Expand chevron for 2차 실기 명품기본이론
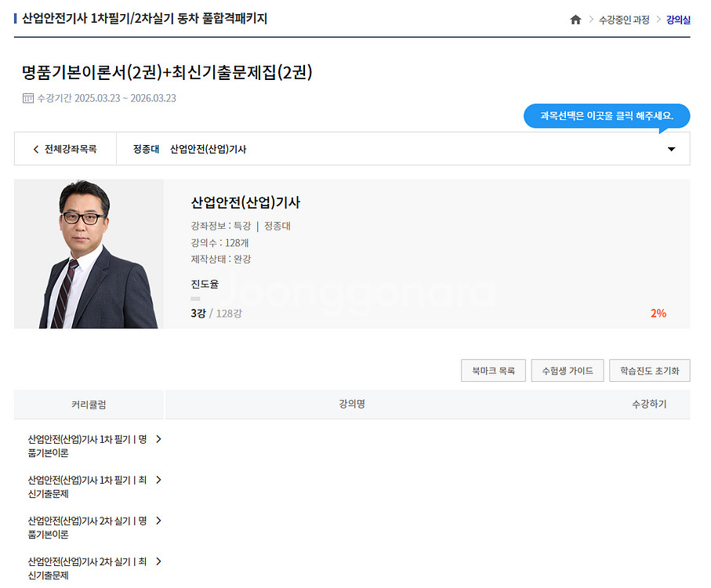711x588 pixels. pyautogui.click(x=158, y=521)
